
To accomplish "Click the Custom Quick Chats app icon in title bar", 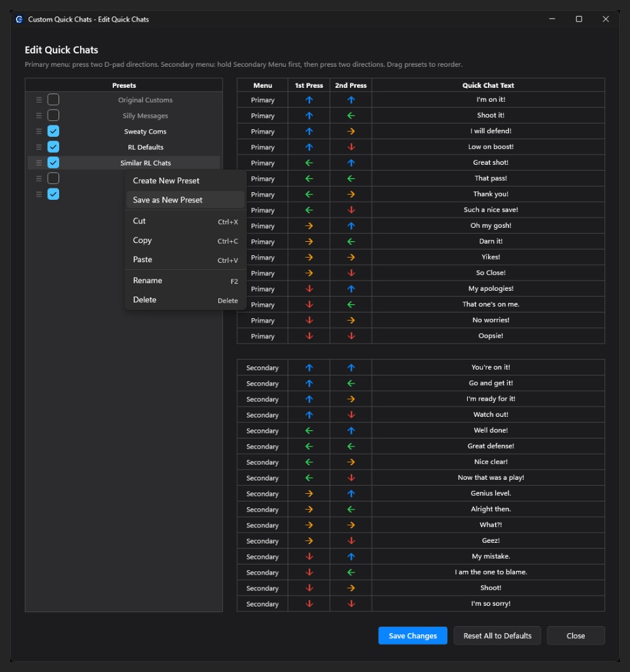I will coord(19,19).
